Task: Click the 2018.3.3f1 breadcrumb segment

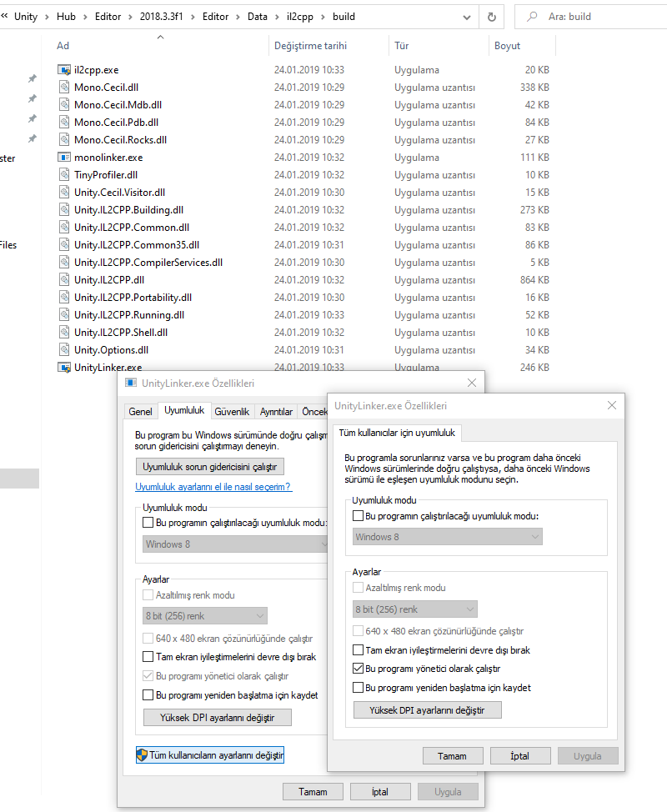Action: click(x=161, y=17)
